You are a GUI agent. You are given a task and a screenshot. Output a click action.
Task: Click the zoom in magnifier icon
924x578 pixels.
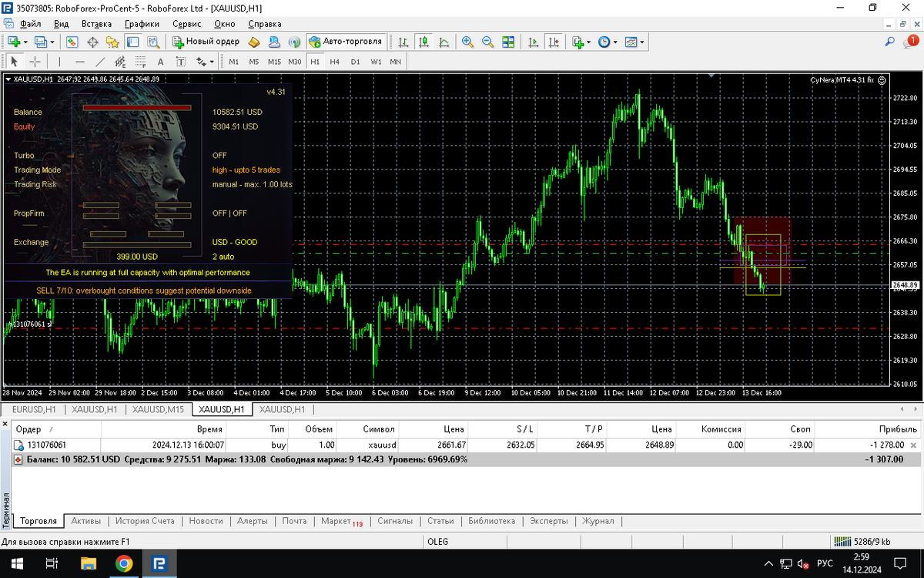point(467,42)
